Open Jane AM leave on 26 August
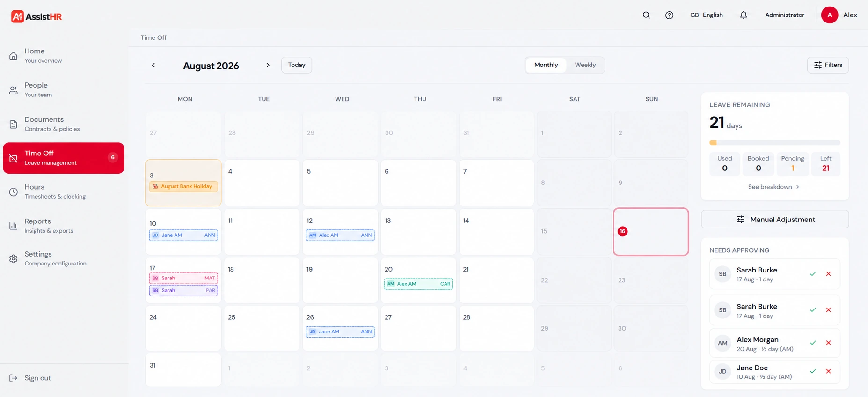 [x=340, y=331]
